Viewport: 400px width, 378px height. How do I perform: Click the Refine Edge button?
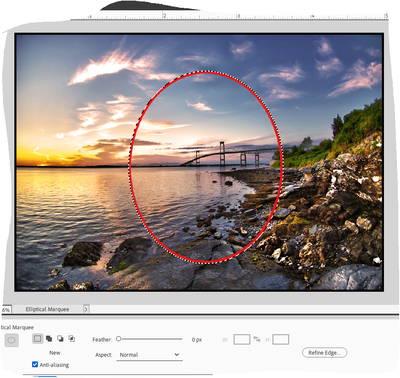324,353
